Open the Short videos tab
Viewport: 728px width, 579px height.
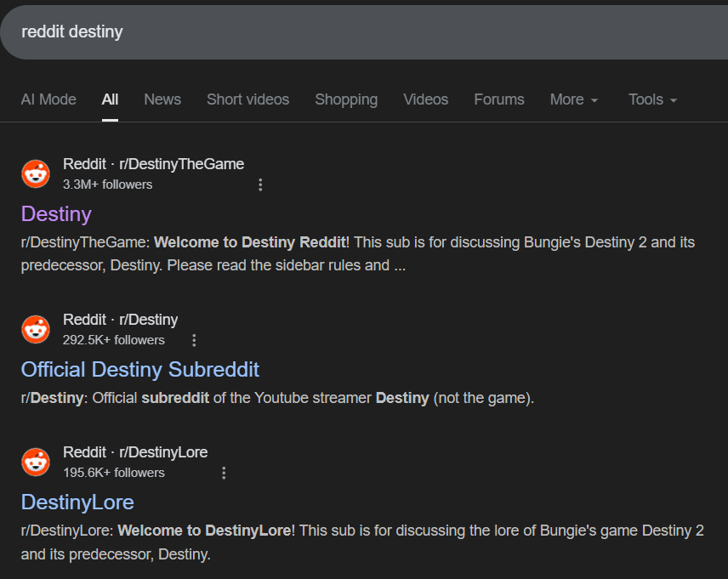point(248,99)
